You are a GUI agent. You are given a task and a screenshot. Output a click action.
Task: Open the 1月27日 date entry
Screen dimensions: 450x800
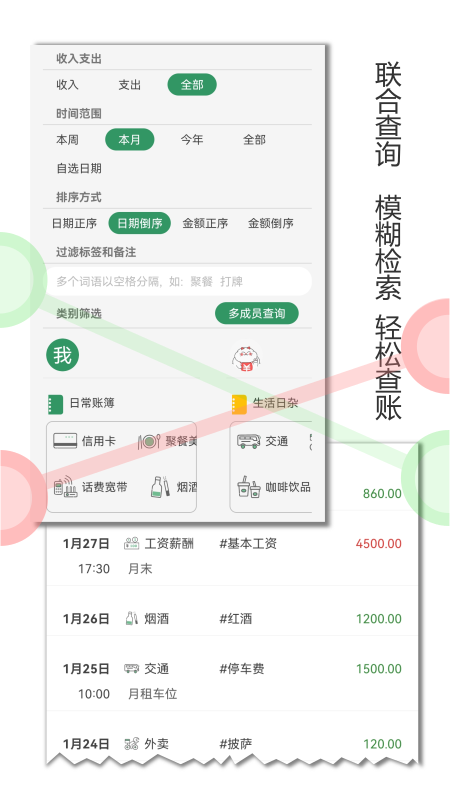click(x=86, y=544)
